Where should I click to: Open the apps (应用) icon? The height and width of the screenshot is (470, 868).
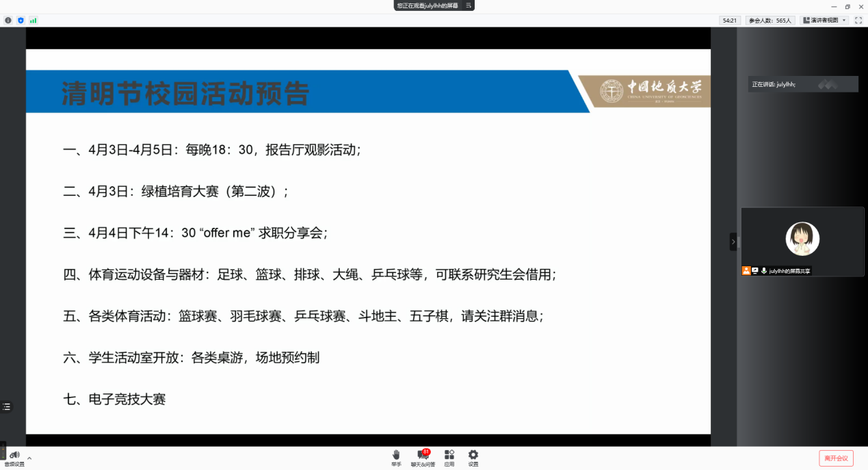[449, 456]
